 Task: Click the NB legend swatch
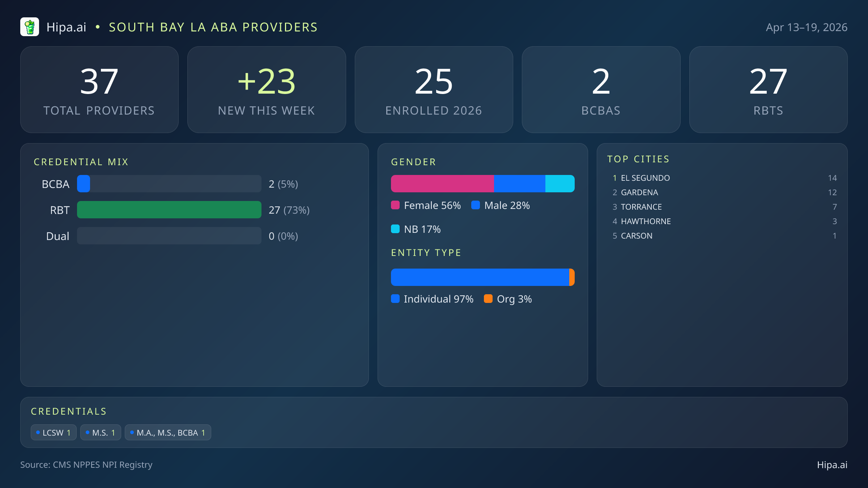[396, 229]
